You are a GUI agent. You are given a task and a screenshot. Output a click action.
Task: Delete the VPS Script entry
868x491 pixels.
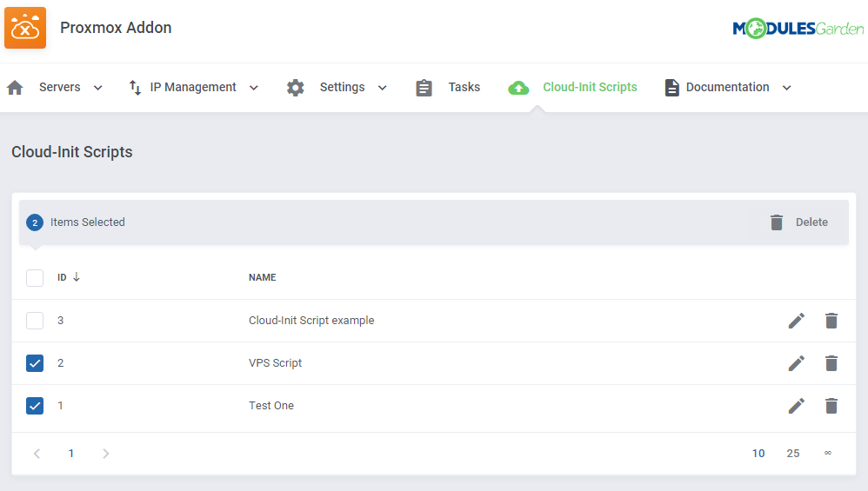click(831, 363)
